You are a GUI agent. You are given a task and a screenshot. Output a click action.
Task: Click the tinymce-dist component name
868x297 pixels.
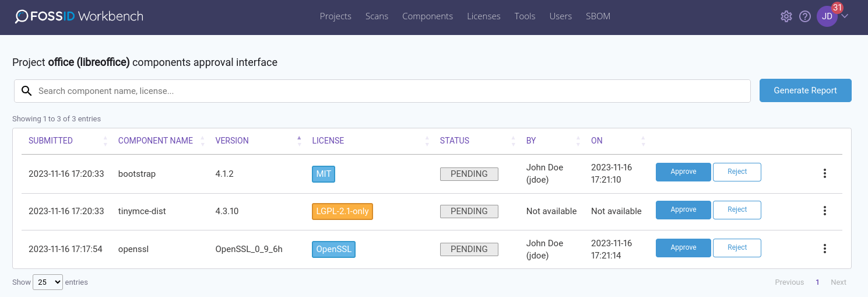[x=142, y=211]
